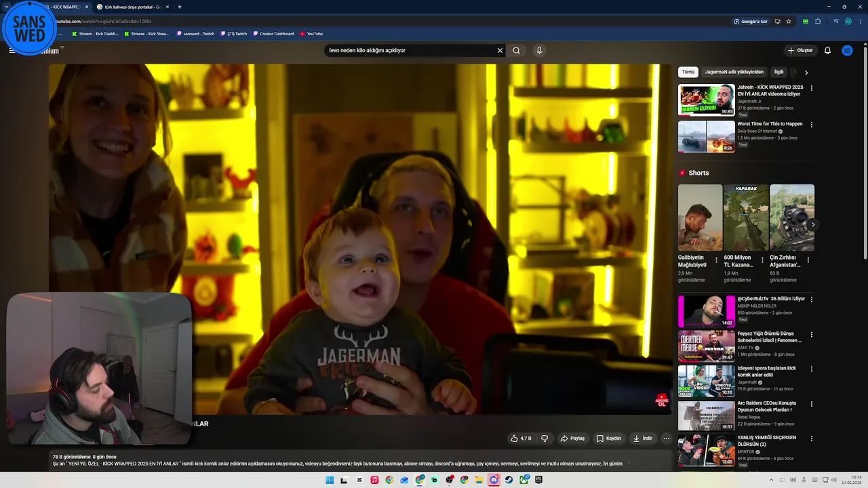This screenshot has height=488, width=868.
Task: Open the sanswed - Twitch bookmark
Action: pos(195,33)
